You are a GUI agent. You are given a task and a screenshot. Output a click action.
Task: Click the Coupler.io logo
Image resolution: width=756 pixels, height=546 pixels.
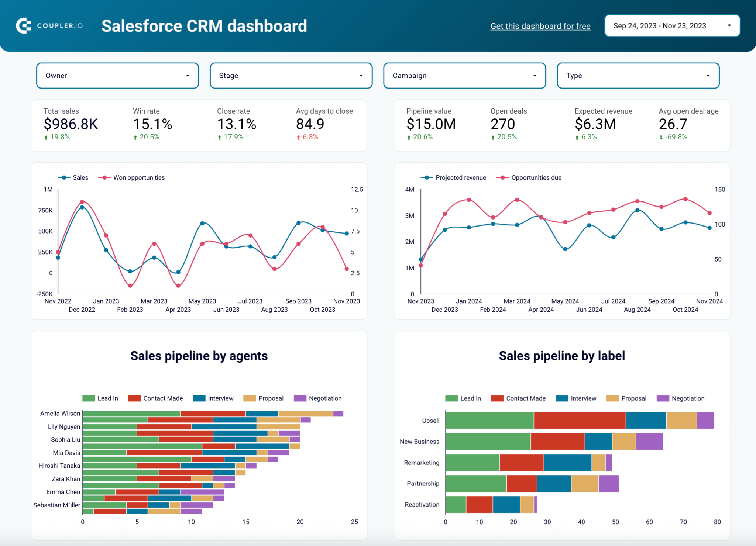click(x=48, y=25)
